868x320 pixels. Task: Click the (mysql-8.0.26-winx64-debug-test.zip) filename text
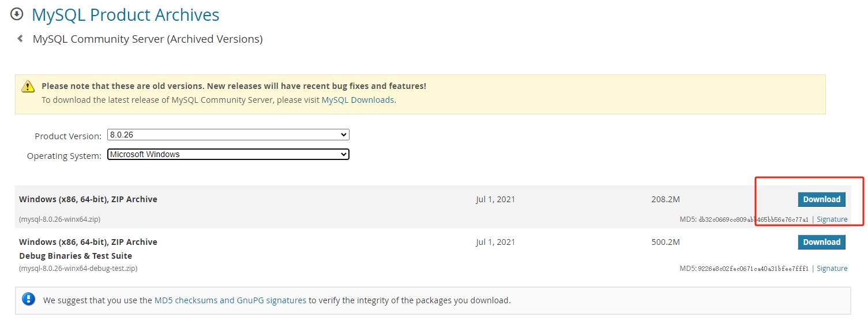tap(78, 269)
